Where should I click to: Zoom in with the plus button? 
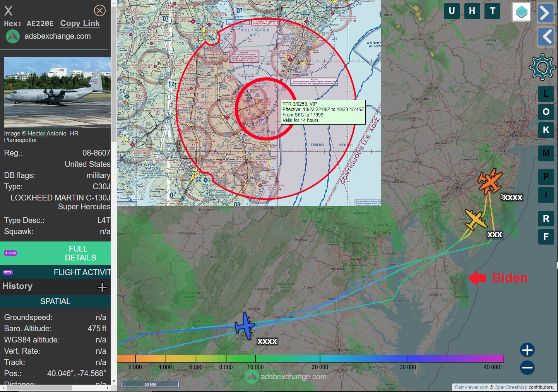pos(527,350)
